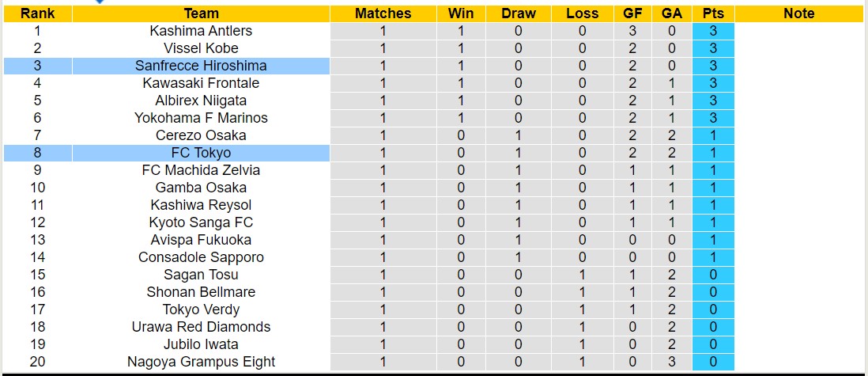
Task: Click the Matches column header
Action: 383,13
